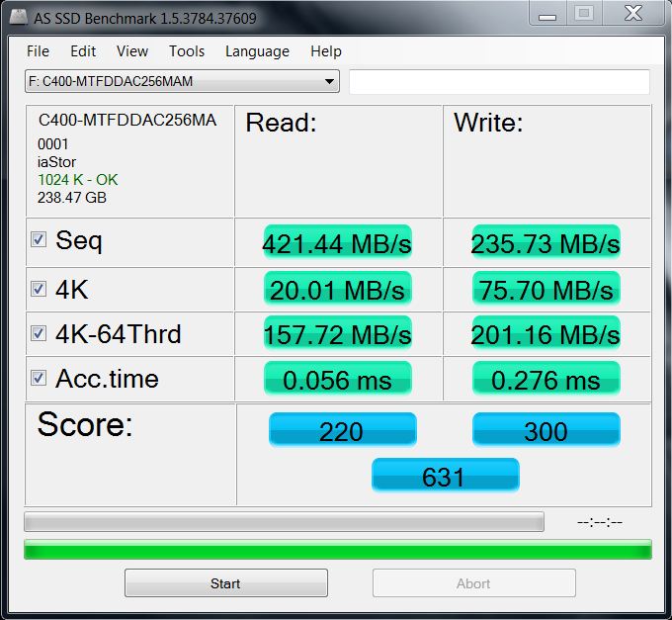Open the Edit menu
The image size is (672, 620).
(83, 51)
